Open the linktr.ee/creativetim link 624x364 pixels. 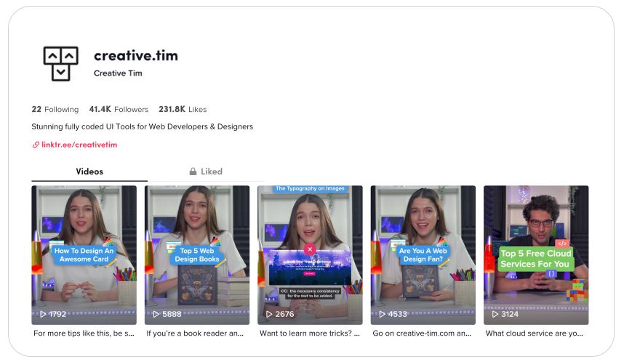79,145
